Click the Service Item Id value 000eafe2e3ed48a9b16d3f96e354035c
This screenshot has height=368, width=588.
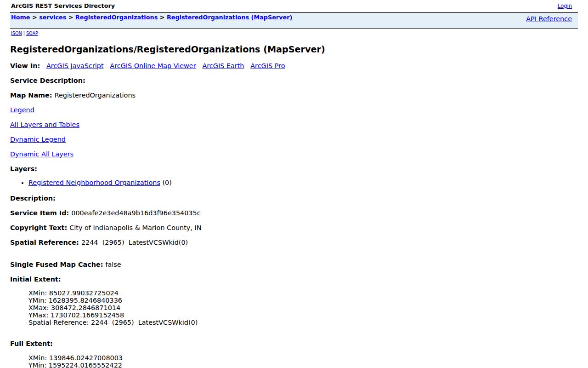136,213
